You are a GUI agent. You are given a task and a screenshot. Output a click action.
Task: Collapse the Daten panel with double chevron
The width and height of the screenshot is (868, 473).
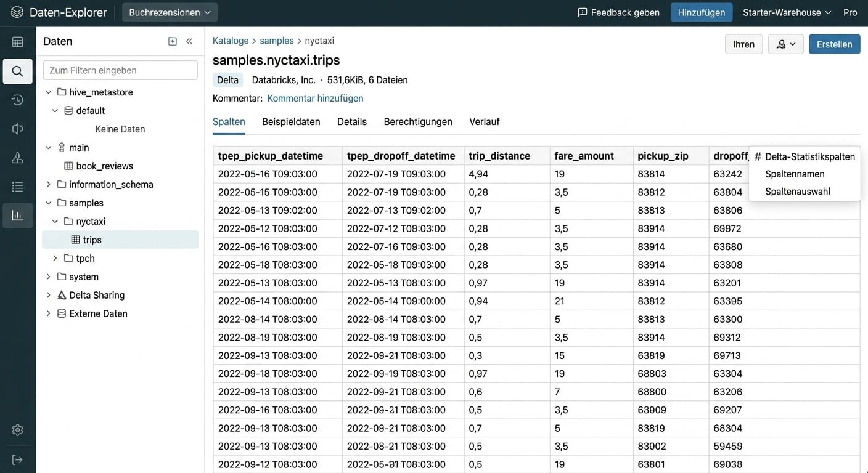click(x=189, y=41)
